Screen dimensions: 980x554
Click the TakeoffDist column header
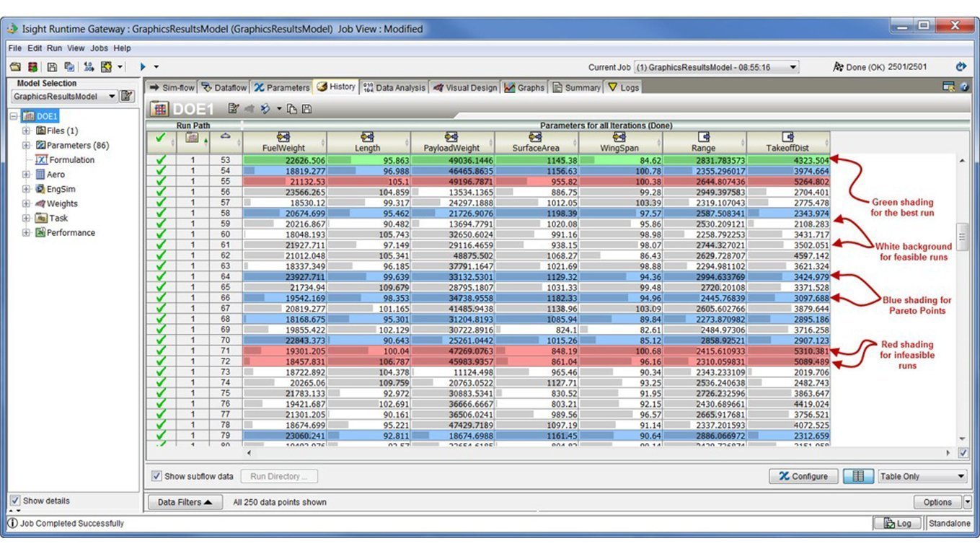coord(787,142)
